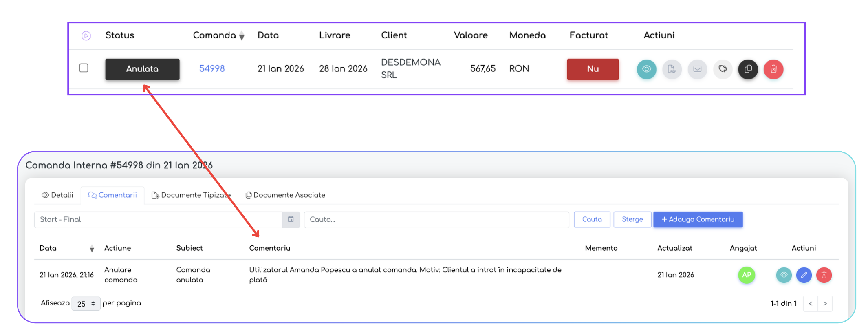This screenshot has width=868, height=331.
Task: Open the rows per pagina dropdown
Action: [x=86, y=304]
